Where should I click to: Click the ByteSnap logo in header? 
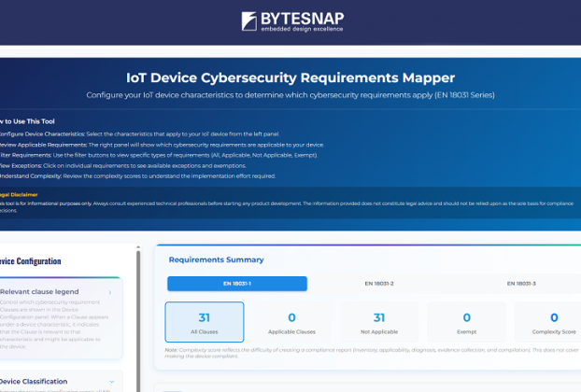coord(290,21)
